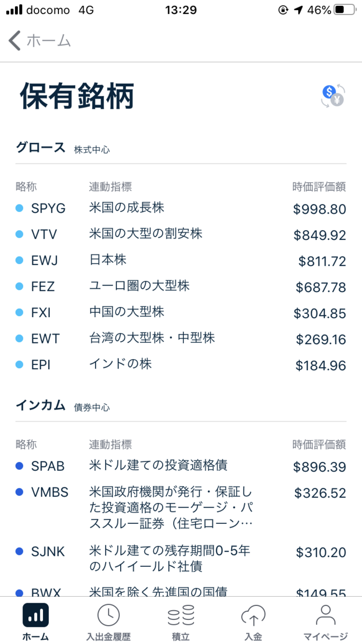Screen dimensions: 362x644
Task: Open the EWJ 日本株 entry
Action: coord(181,261)
